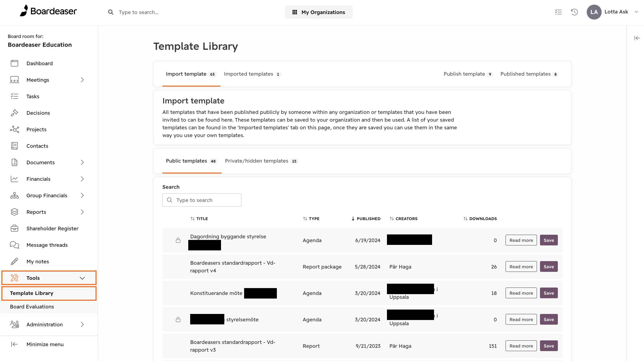Click the Decisions gavel icon
This screenshot has height=361, width=644.
point(14,113)
